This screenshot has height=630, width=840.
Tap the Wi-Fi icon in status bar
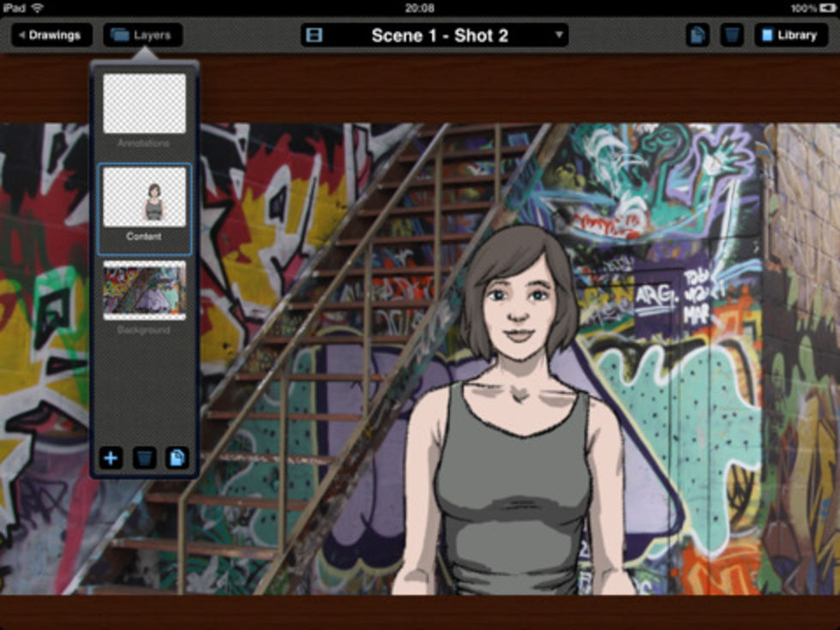tap(38, 8)
